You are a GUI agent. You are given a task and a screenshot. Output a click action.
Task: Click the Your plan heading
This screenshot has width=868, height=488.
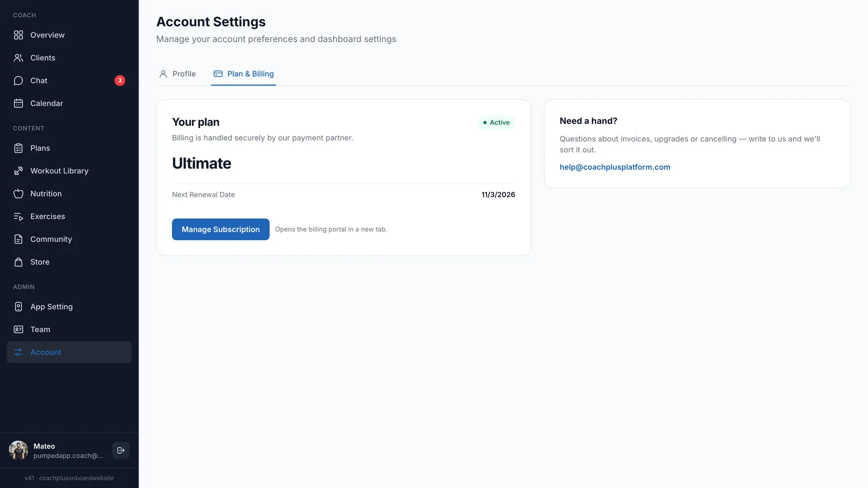(196, 122)
